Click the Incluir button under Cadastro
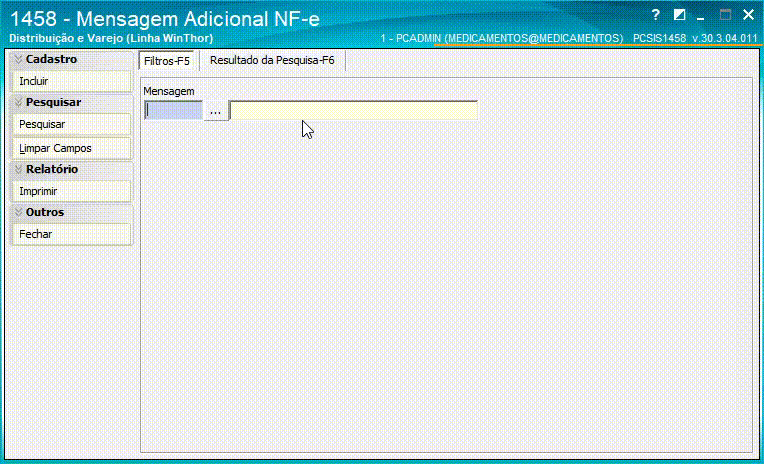Image resolution: width=764 pixels, height=464 pixels. 72,81
